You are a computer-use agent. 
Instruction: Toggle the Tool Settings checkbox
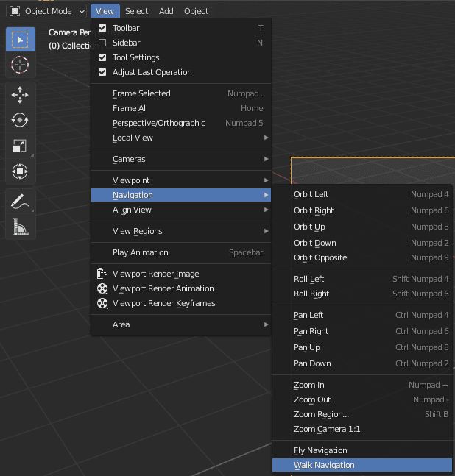(x=102, y=57)
